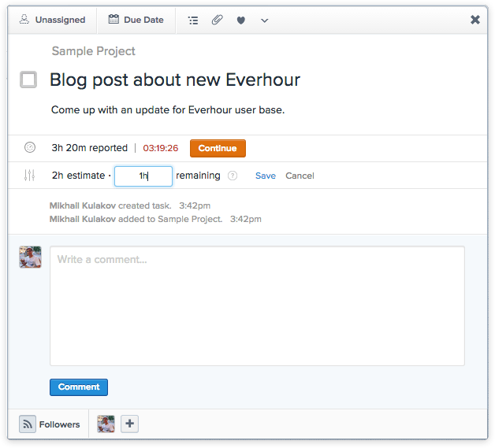
Task: Click the remaining time input field
Action: point(143,176)
